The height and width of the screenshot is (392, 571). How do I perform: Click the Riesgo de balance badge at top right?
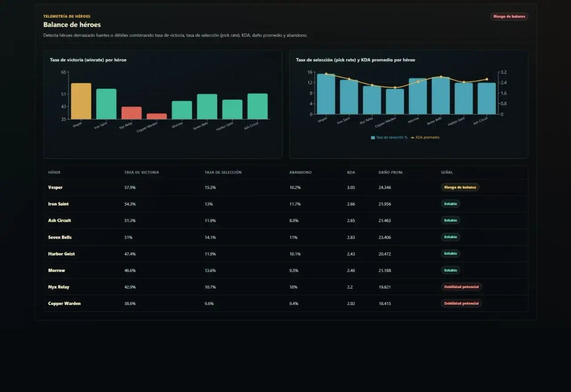(x=509, y=17)
